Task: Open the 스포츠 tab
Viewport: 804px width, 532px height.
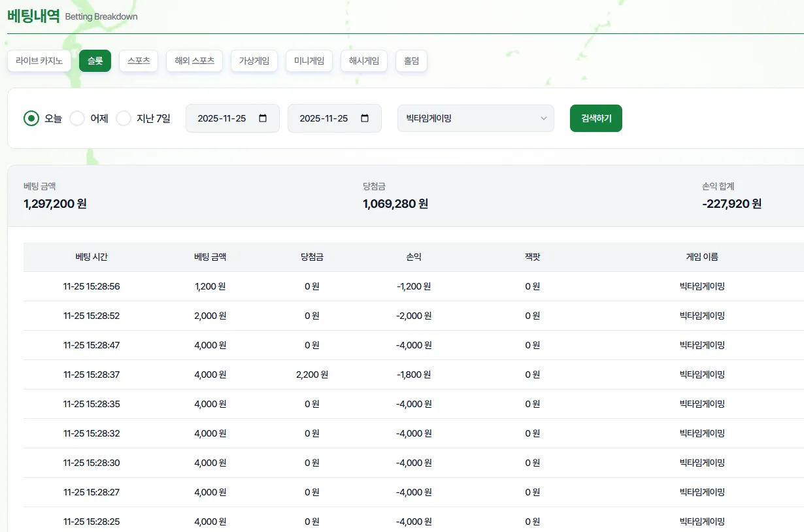Action: (139, 61)
